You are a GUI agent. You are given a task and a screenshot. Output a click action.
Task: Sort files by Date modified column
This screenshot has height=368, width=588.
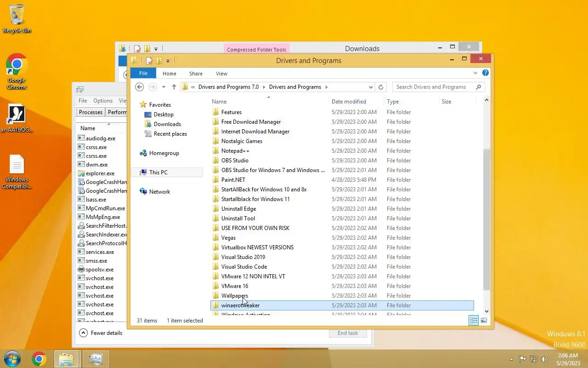349,102
